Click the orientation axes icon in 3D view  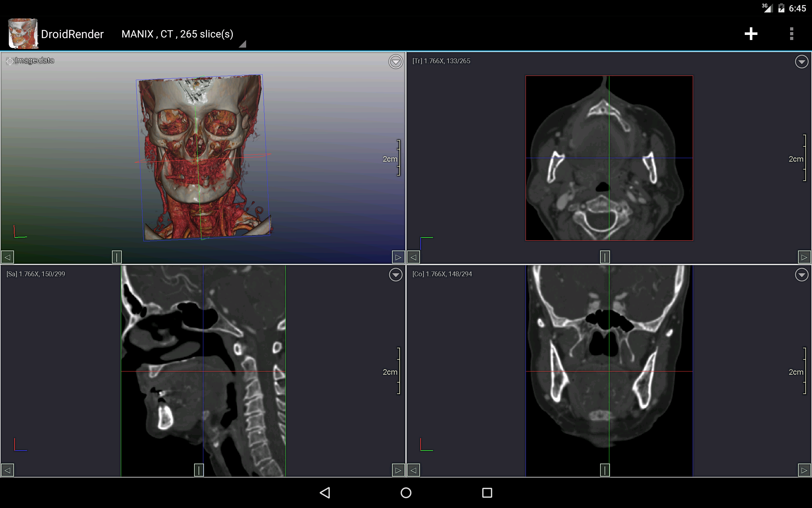pos(20,231)
